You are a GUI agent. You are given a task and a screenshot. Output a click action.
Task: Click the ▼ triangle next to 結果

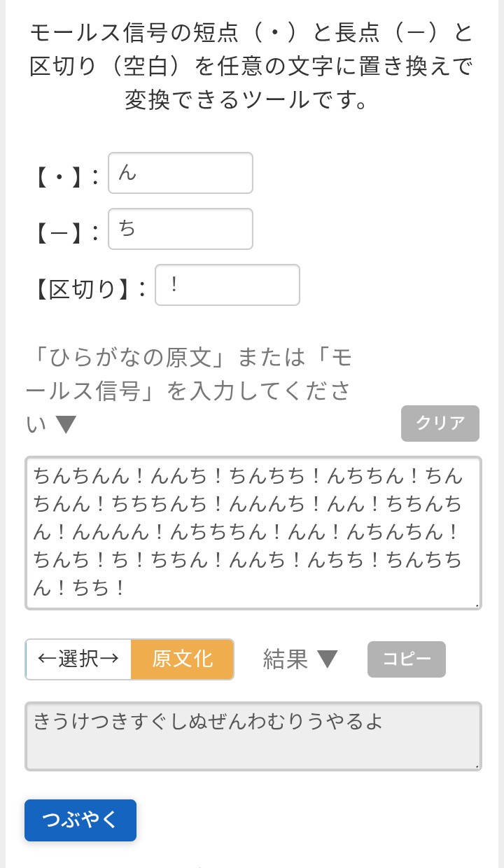click(x=328, y=659)
